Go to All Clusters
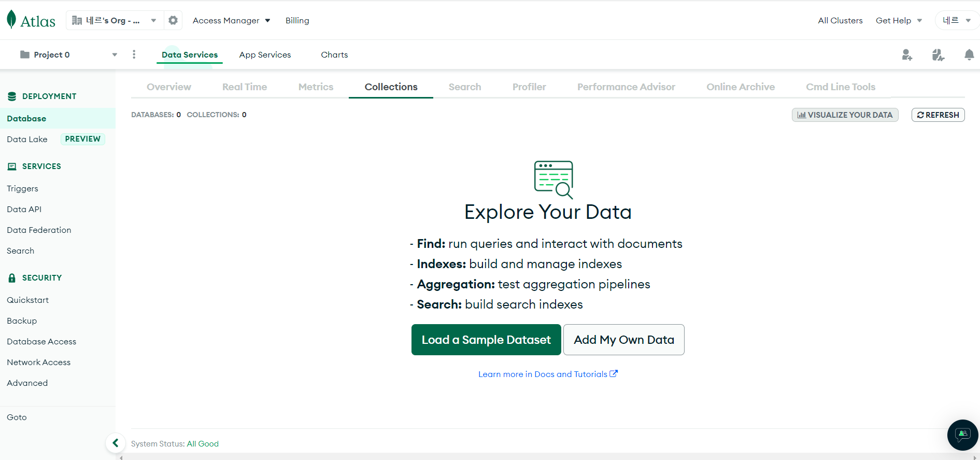The image size is (980, 460). [x=840, y=21]
